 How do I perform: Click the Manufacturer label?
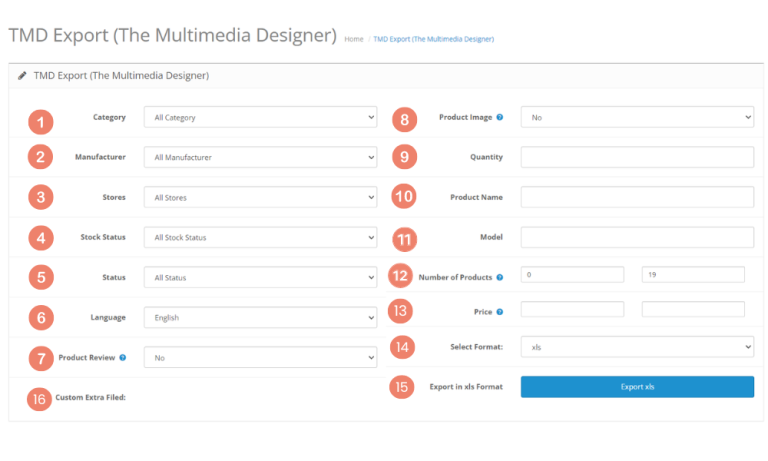pos(100,157)
